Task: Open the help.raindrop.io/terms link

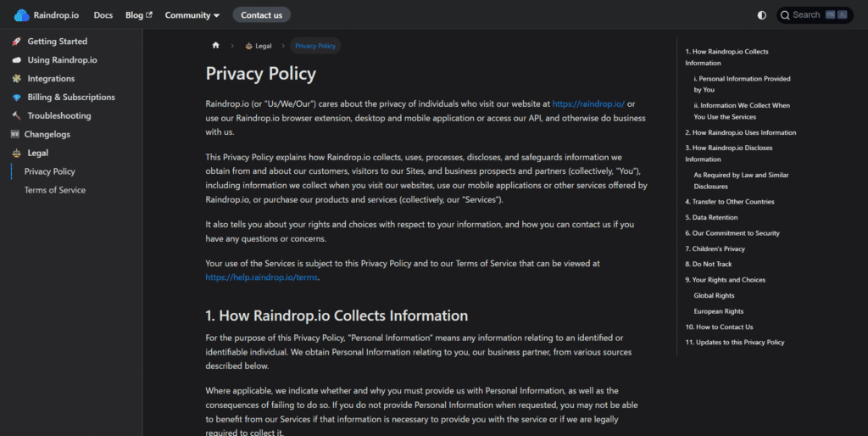Action: 261,277
